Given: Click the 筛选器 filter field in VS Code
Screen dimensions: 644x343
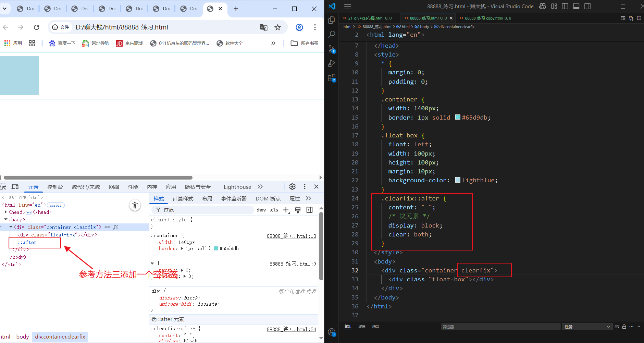Looking at the screenshot, I should pos(500,327).
